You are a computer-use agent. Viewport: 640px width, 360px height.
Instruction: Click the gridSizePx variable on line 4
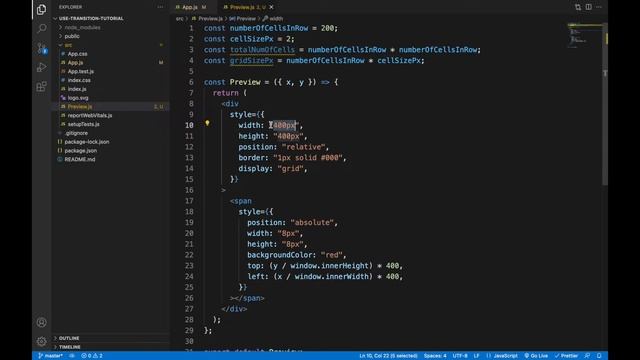pos(251,60)
